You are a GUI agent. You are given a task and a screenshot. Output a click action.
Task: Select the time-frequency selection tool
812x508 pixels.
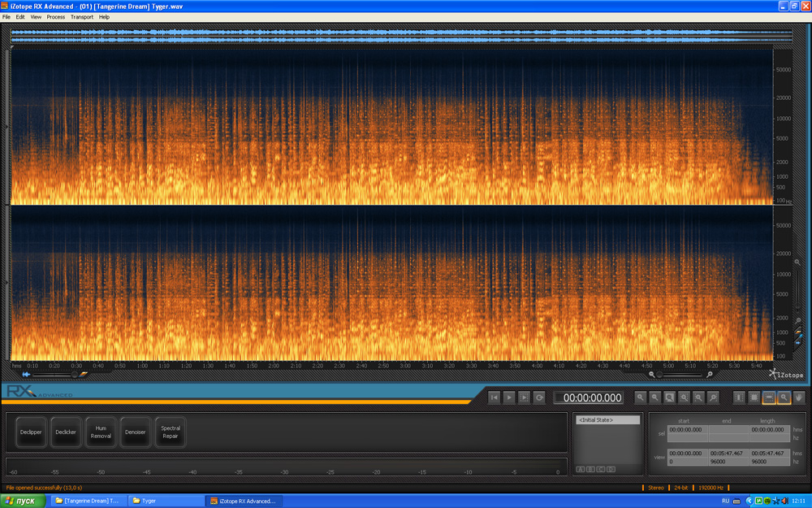click(x=754, y=397)
